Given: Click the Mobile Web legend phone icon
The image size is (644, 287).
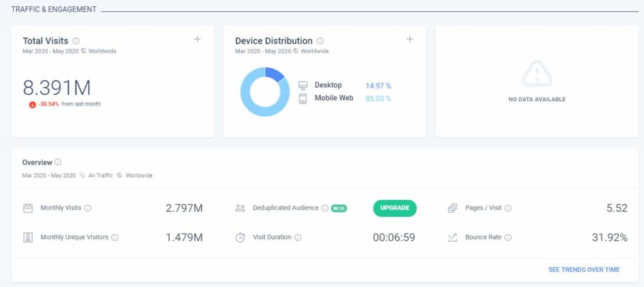Looking at the screenshot, I should click(303, 99).
